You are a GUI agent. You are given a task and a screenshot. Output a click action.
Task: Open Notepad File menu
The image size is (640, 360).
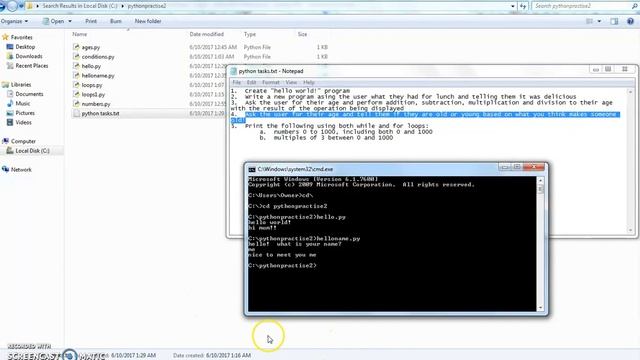(236, 82)
